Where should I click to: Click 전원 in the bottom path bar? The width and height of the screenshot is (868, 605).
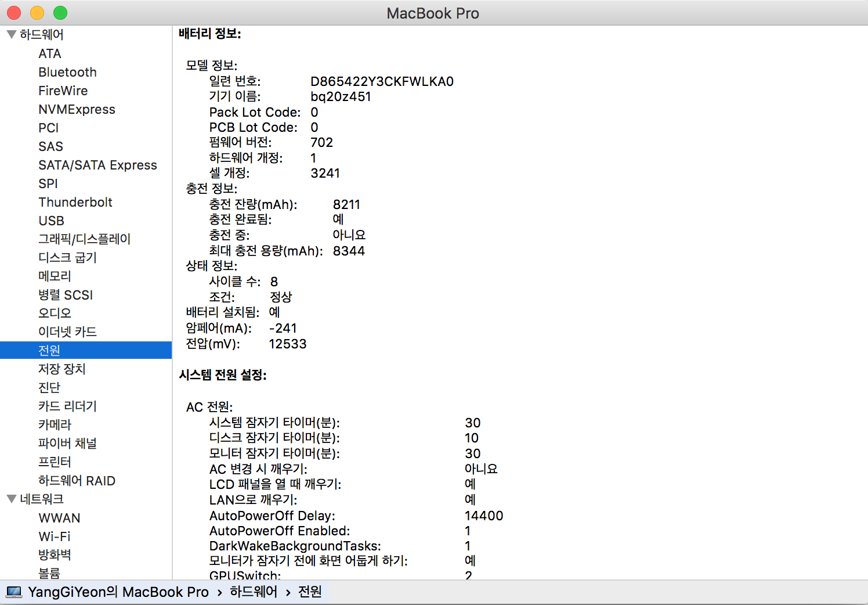click(x=310, y=592)
